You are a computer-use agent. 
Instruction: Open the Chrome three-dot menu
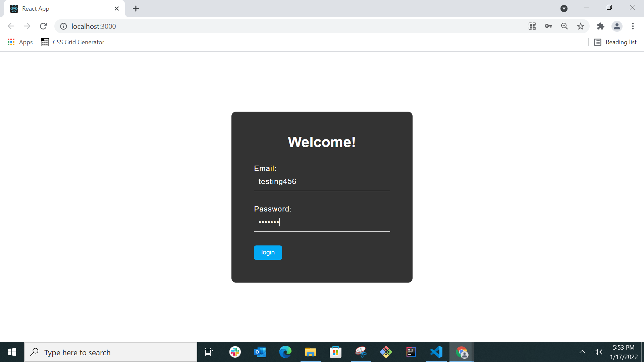(x=633, y=26)
